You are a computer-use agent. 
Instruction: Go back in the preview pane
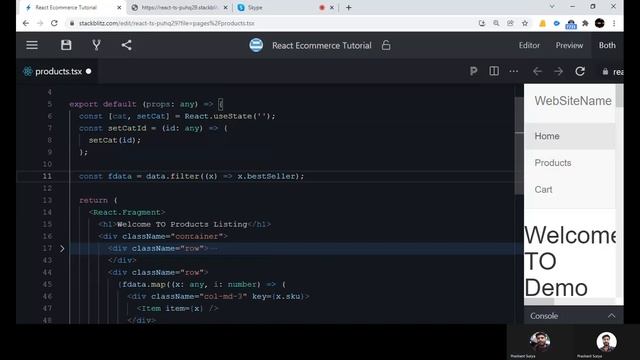(x=537, y=71)
